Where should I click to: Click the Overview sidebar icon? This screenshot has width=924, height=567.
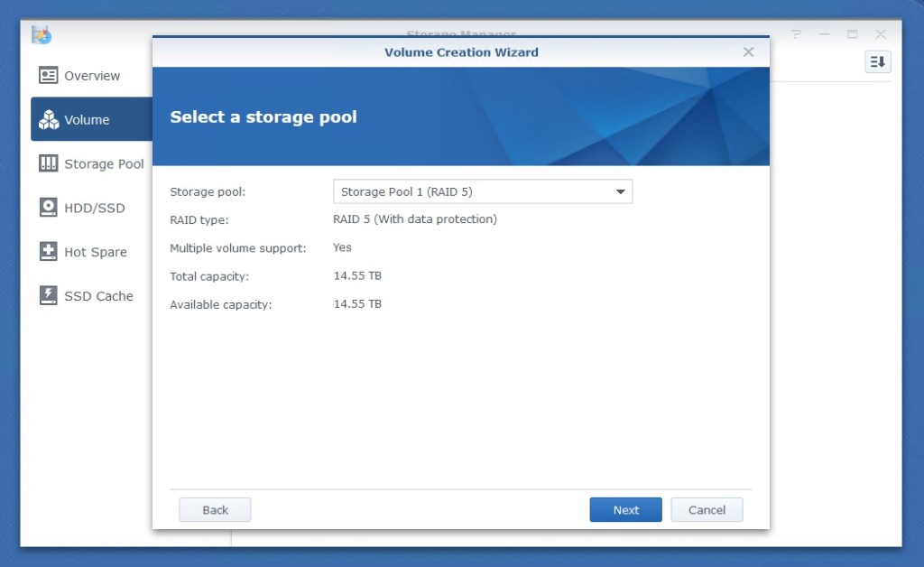coord(49,76)
